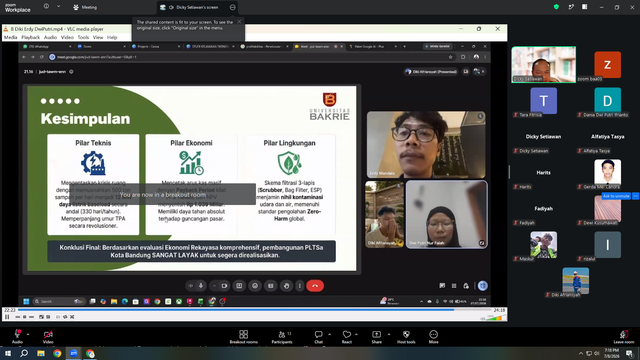This screenshot has height=360, width=640.
Task: Click Leave room button
Action: (x=624, y=337)
